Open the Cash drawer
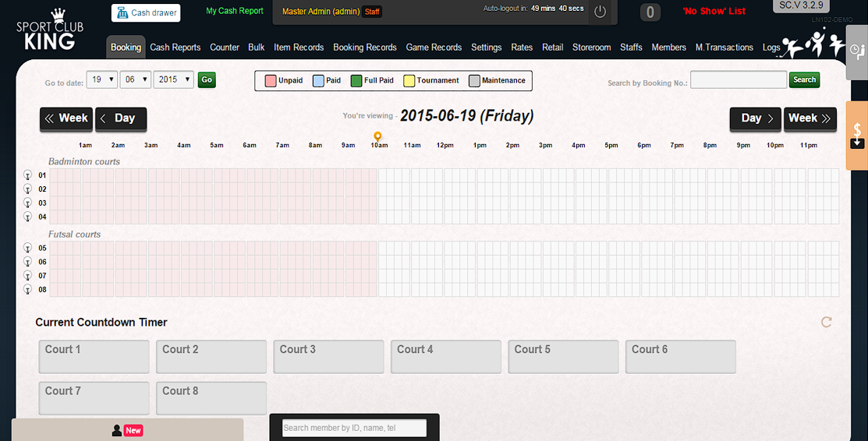The height and width of the screenshot is (441, 868). (x=145, y=12)
